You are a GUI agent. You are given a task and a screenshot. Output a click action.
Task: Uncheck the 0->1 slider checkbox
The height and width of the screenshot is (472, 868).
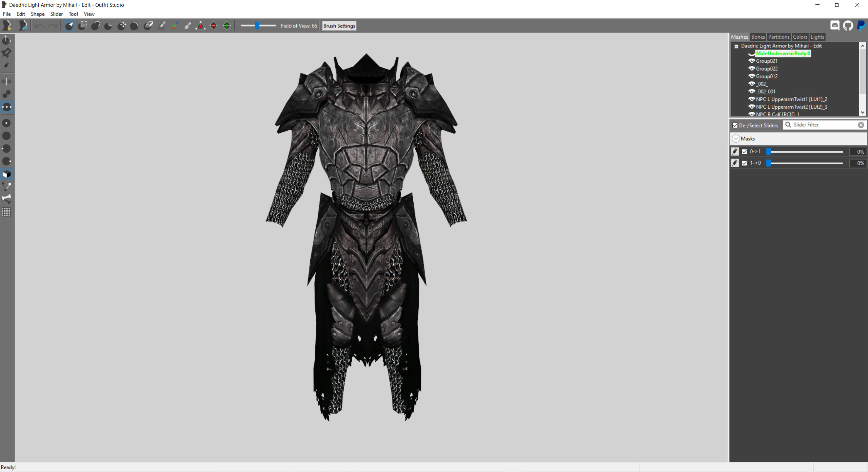[x=745, y=152]
